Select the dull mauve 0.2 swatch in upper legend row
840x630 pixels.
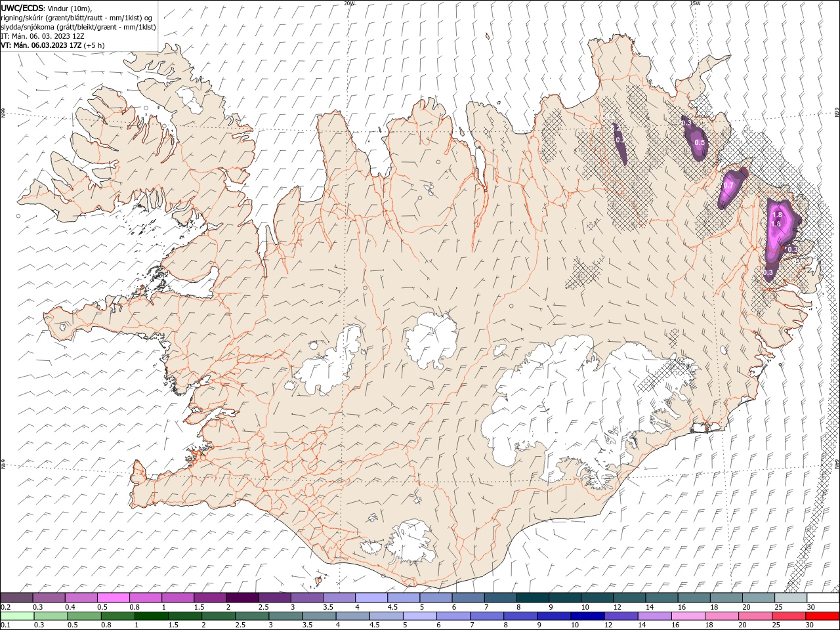(x=16, y=598)
